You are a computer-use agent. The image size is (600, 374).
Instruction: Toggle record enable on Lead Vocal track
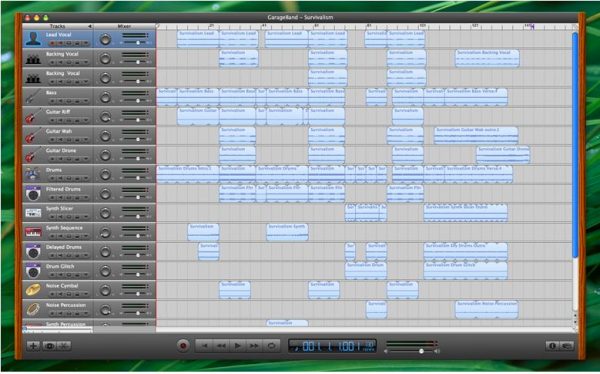click(x=52, y=43)
